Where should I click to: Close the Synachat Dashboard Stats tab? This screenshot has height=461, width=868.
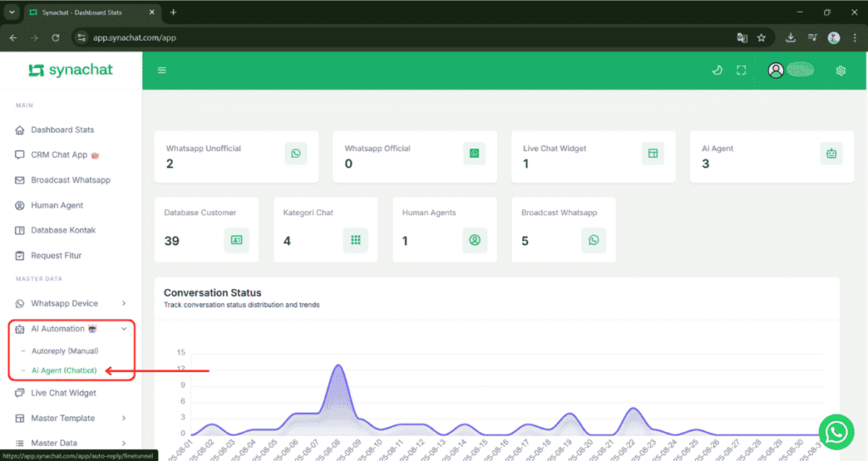point(152,12)
